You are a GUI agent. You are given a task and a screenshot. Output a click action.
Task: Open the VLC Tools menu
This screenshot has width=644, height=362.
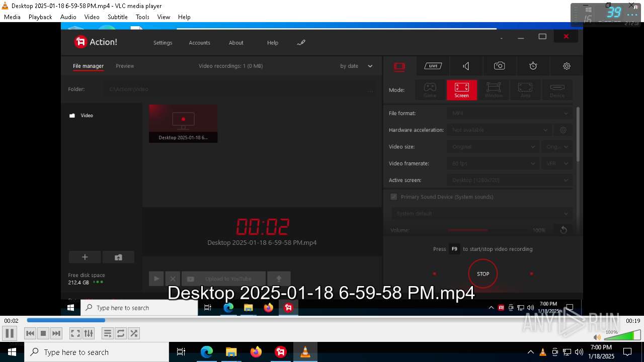tap(142, 17)
